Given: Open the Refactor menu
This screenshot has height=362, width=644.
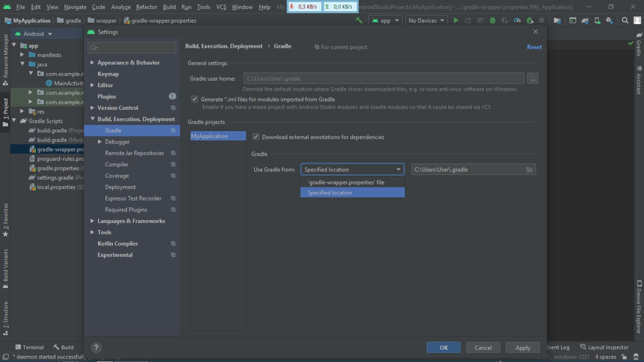Looking at the screenshot, I should tap(146, 7).
